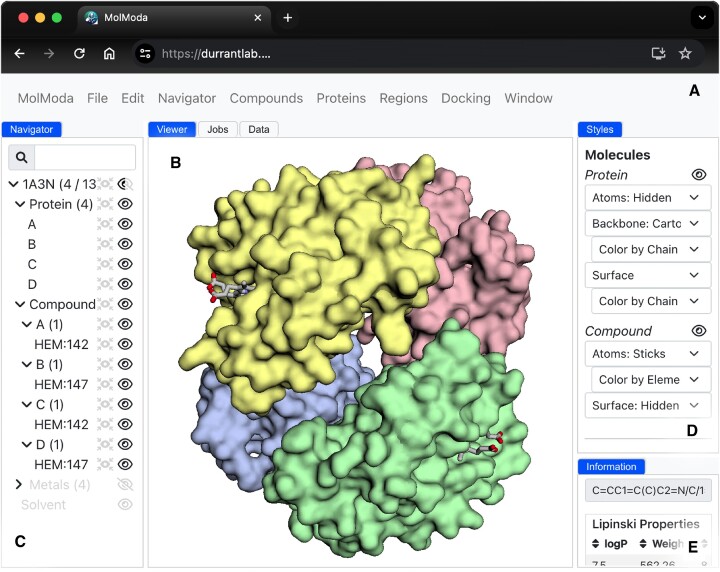Viewport: 720px width, 572px height.
Task: Open the Docking menu
Action: (x=466, y=98)
